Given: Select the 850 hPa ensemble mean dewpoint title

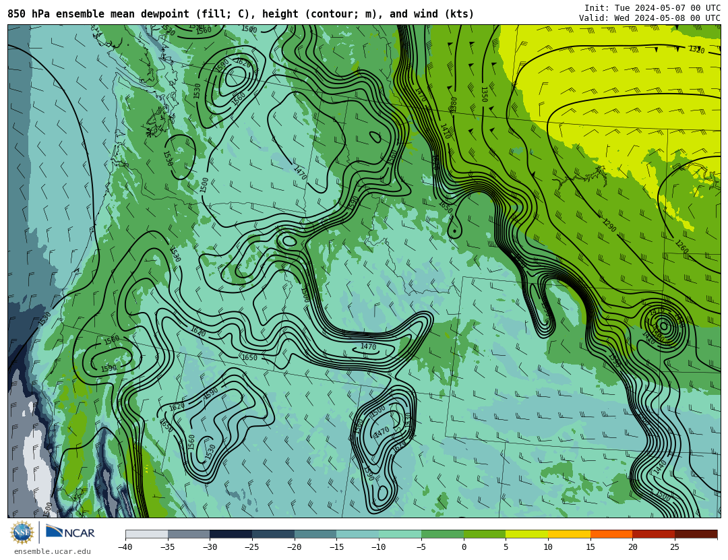Looking at the screenshot, I should 241,14.
